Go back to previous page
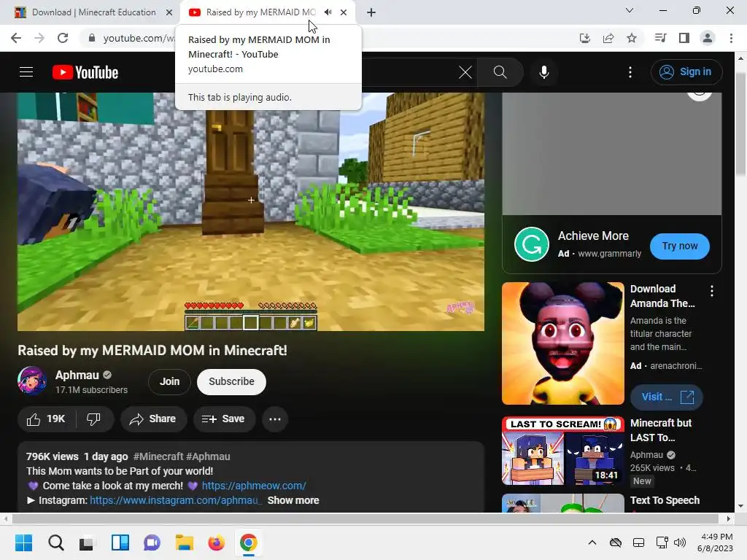 tap(16, 38)
